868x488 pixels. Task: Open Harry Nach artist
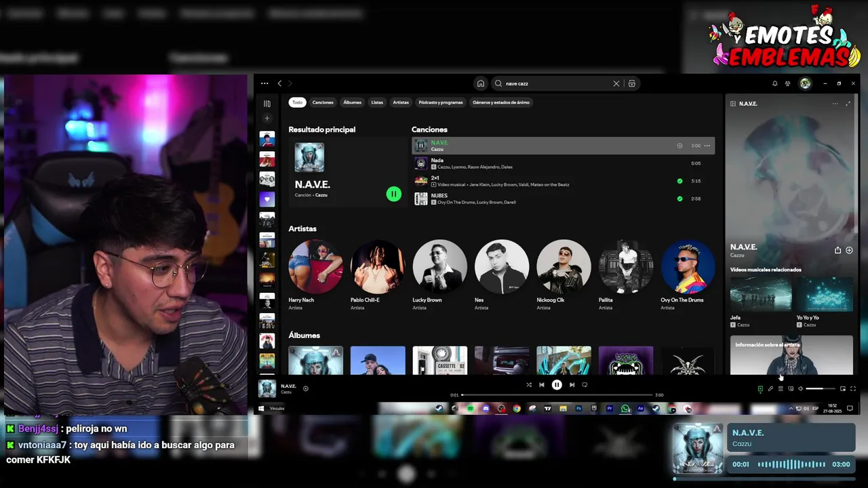[x=315, y=274]
